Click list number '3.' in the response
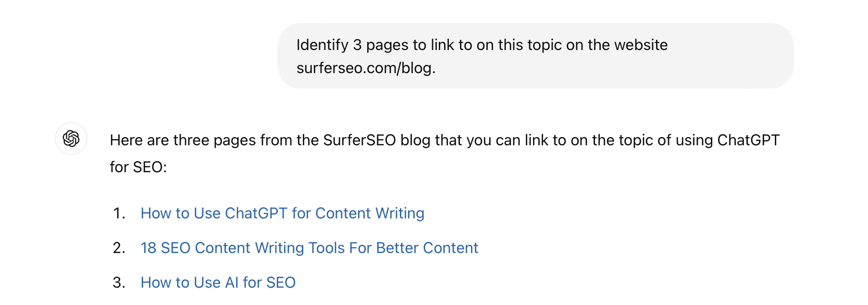868x305 pixels. [119, 282]
